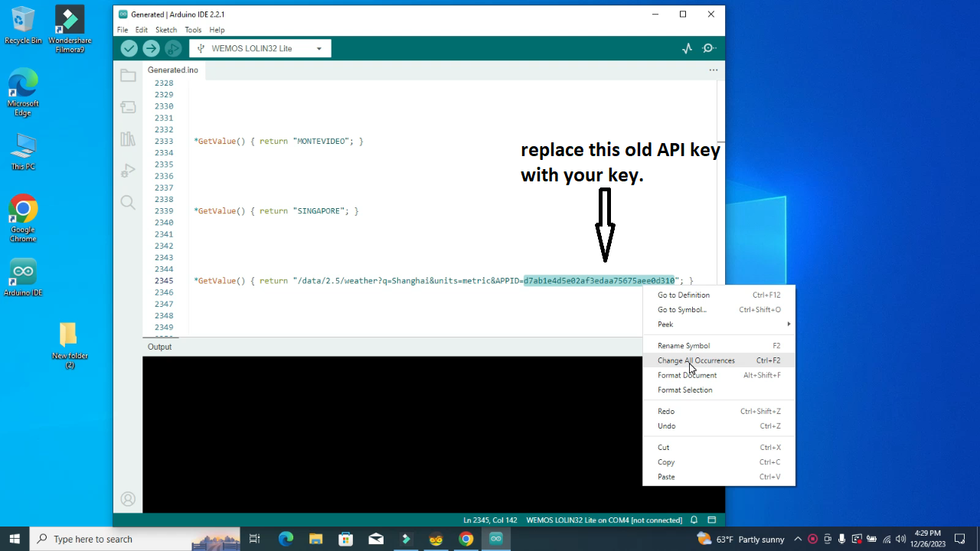
Task: Open the Search sidebar icon
Action: (128, 203)
